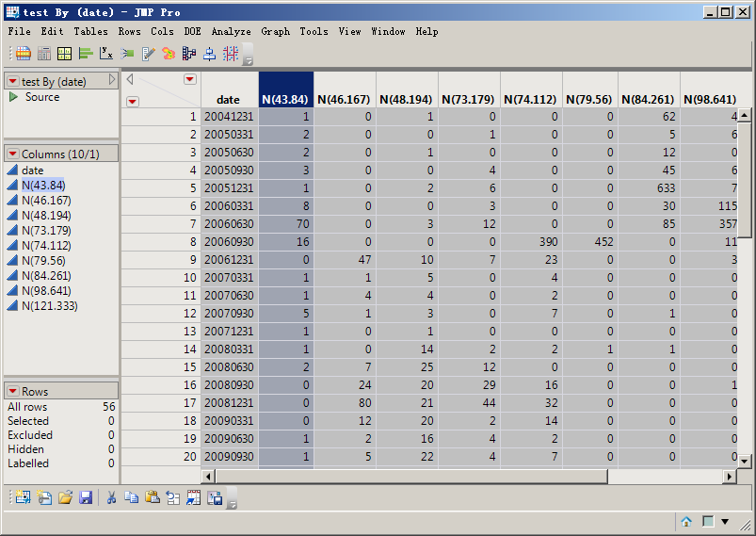Run the Source table script
Screen dimensions: 756x536
pyautogui.click(x=14, y=97)
